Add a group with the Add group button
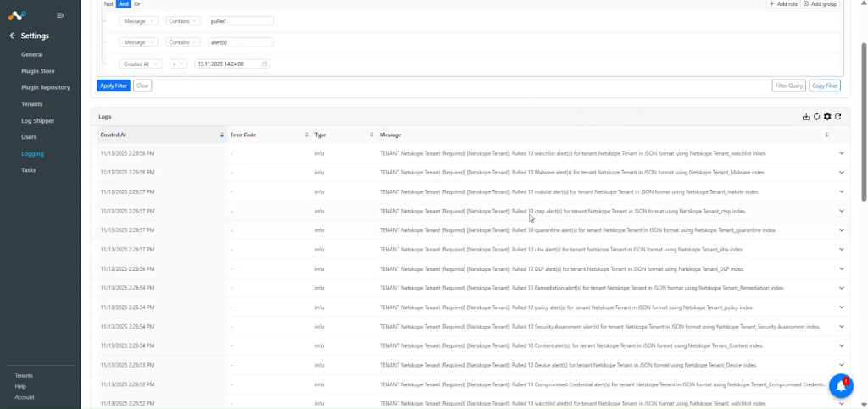 [820, 4]
